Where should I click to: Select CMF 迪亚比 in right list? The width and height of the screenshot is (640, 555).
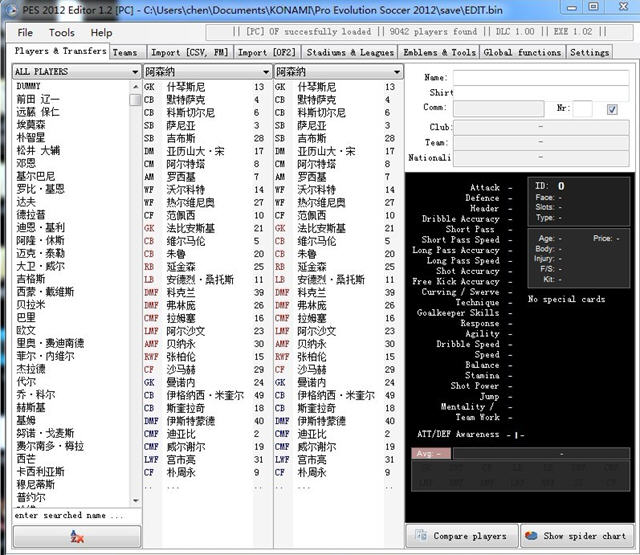[x=338, y=434]
